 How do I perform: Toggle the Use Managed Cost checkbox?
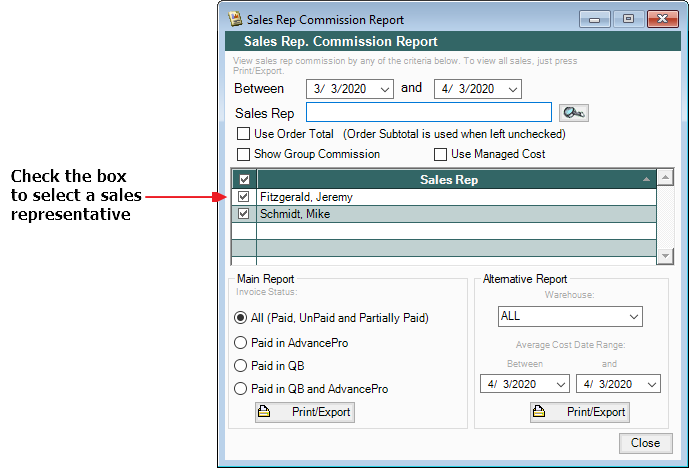click(x=440, y=154)
